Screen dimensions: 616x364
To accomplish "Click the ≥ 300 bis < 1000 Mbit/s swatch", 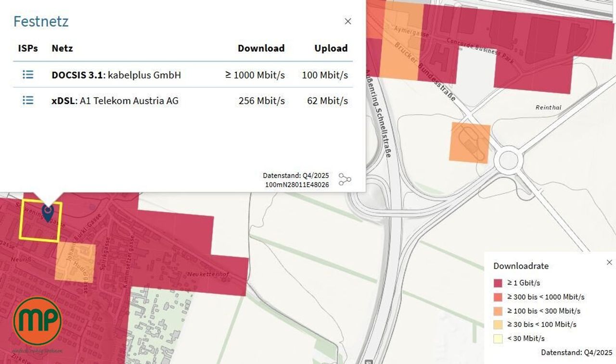I will tap(498, 297).
